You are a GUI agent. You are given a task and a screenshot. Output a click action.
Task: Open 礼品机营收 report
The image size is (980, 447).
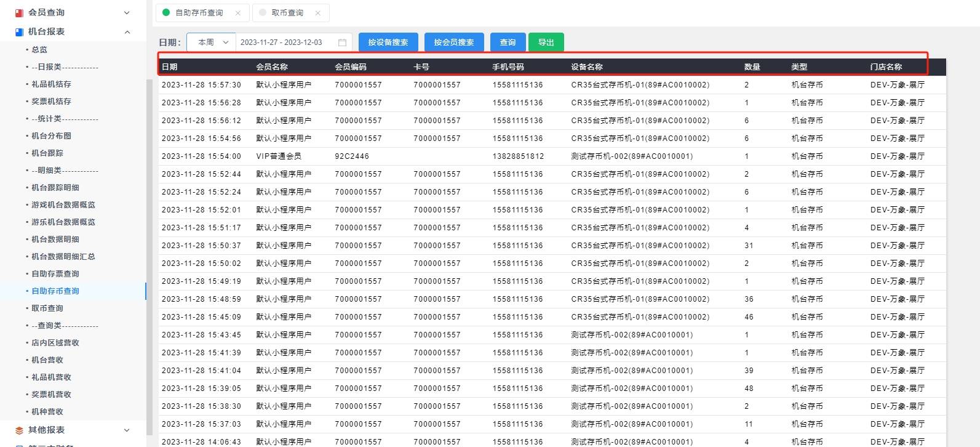pos(51,377)
